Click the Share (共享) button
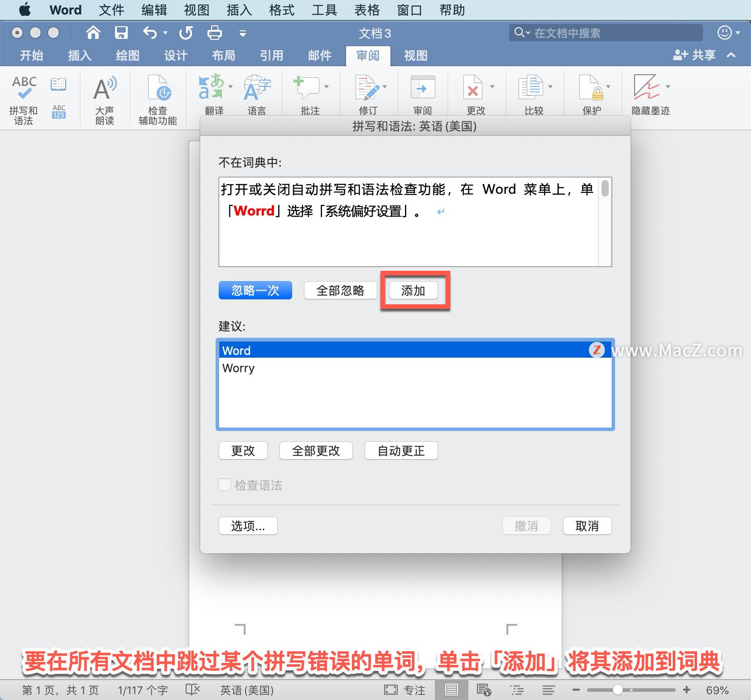 694,55
